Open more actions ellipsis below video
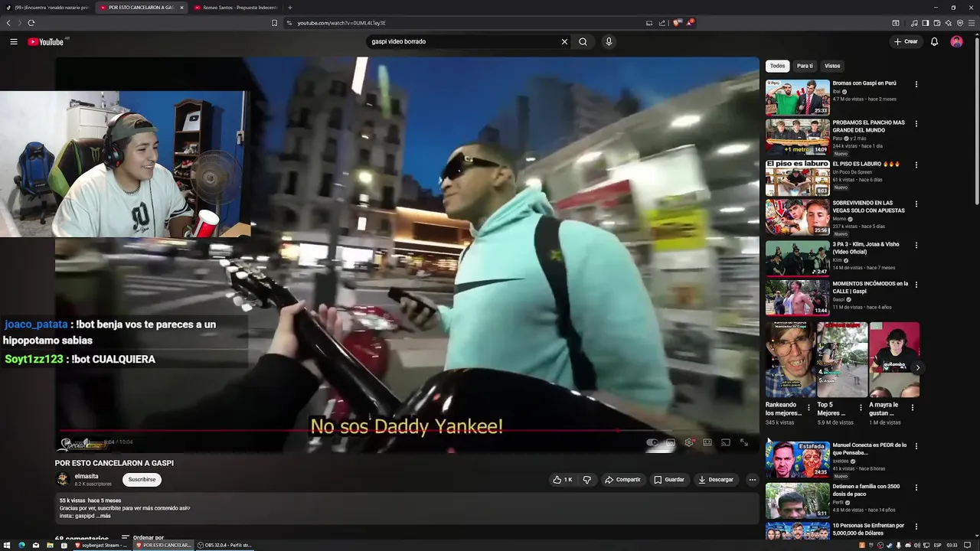Viewport: 980px width, 551px height. click(752, 480)
